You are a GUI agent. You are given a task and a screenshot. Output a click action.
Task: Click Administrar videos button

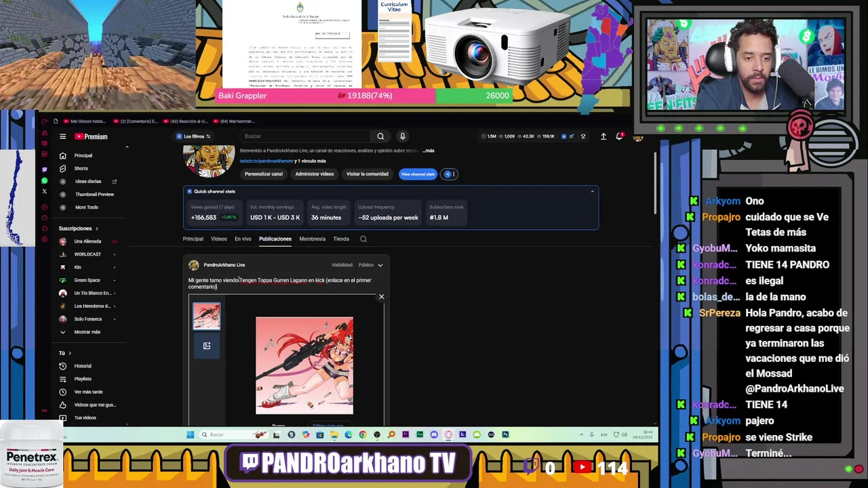click(x=315, y=174)
